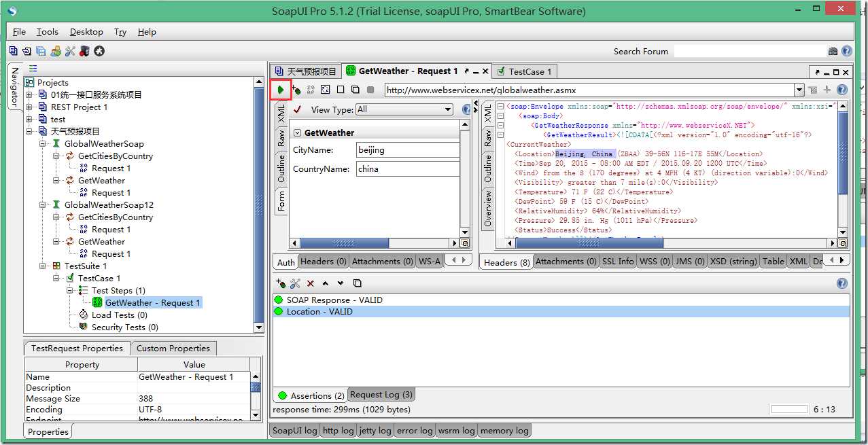Screen dimensions: 868x445
Task: Show the memory log
Action: (x=504, y=431)
